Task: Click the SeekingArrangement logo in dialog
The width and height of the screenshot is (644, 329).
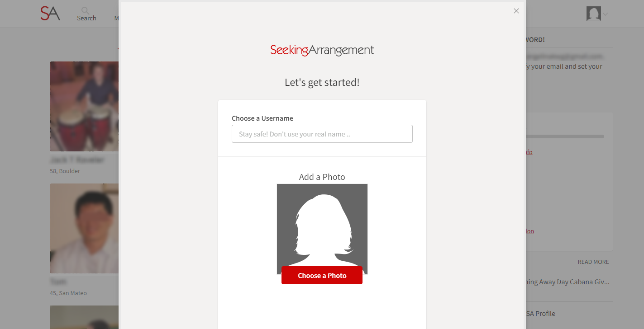Action: (x=322, y=50)
